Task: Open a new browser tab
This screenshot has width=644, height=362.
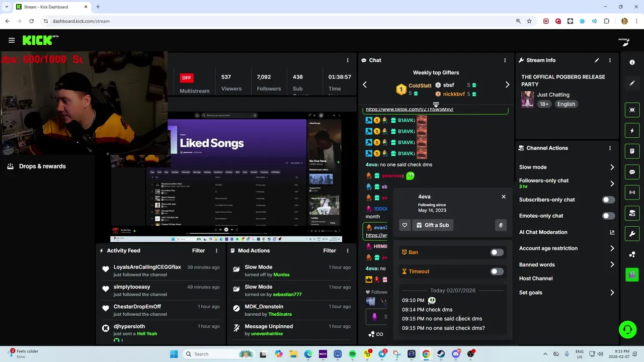Action: [x=98, y=7]
